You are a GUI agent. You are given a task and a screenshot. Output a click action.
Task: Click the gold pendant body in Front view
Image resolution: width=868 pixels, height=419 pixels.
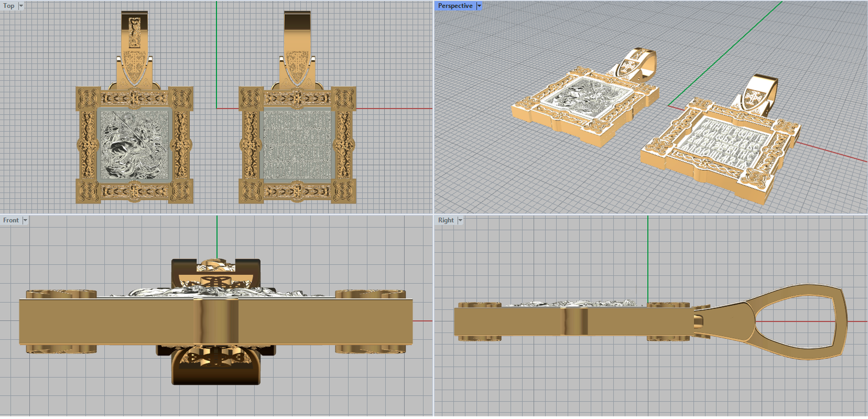click(108, 321)
